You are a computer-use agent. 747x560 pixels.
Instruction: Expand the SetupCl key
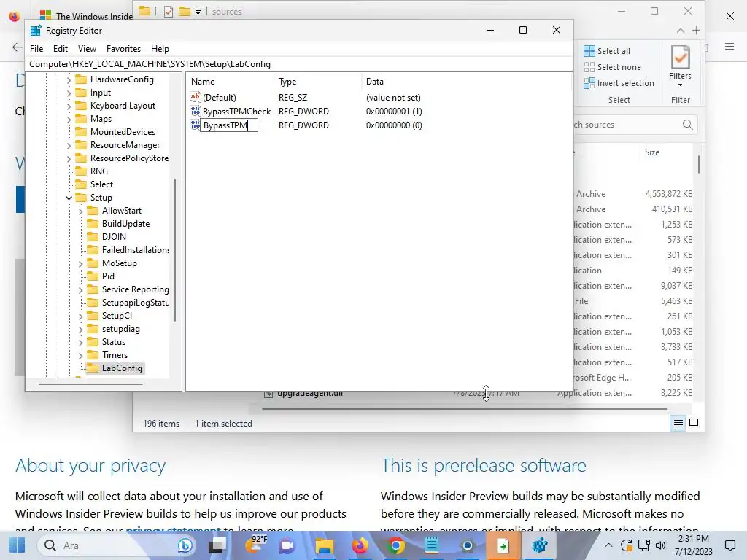click(80, 316)
